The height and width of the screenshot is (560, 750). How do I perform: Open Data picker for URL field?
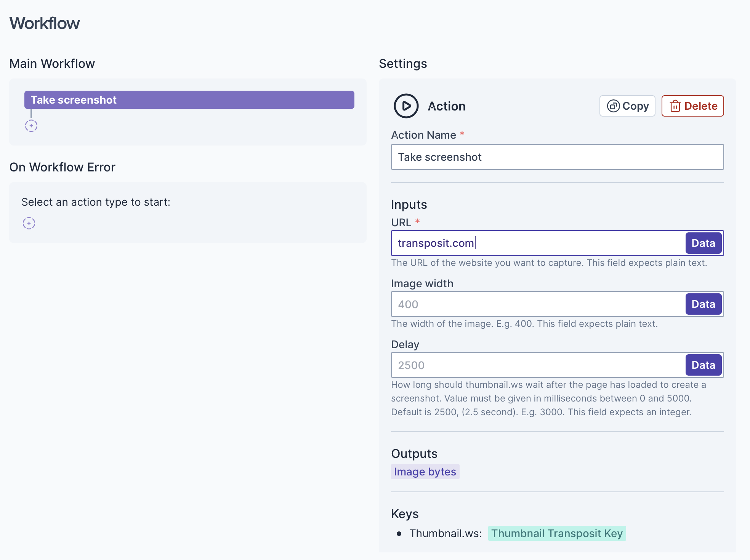click(703, 243)
